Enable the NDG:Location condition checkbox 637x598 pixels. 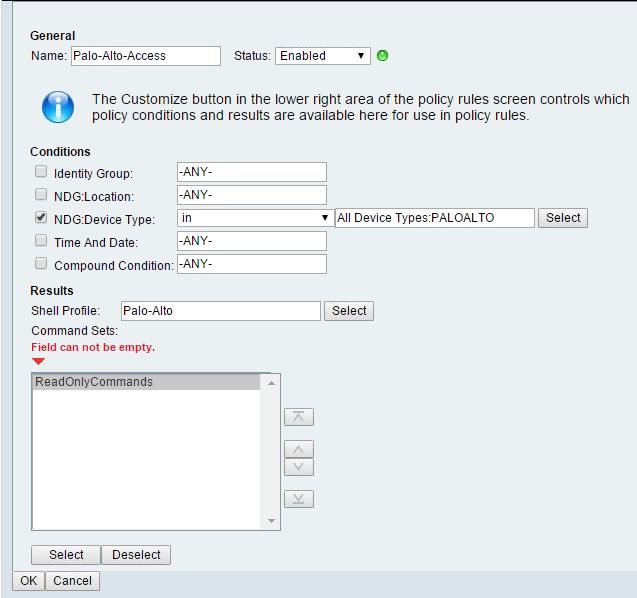coord(41,195)
